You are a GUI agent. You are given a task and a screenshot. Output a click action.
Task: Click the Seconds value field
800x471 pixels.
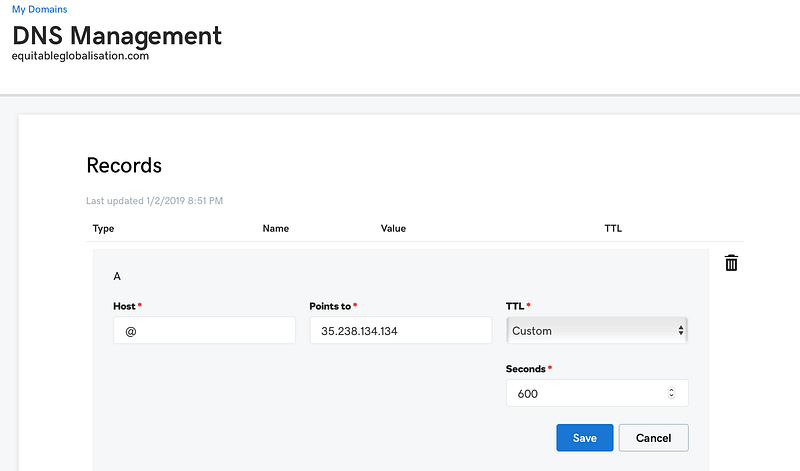coord(585,393)
